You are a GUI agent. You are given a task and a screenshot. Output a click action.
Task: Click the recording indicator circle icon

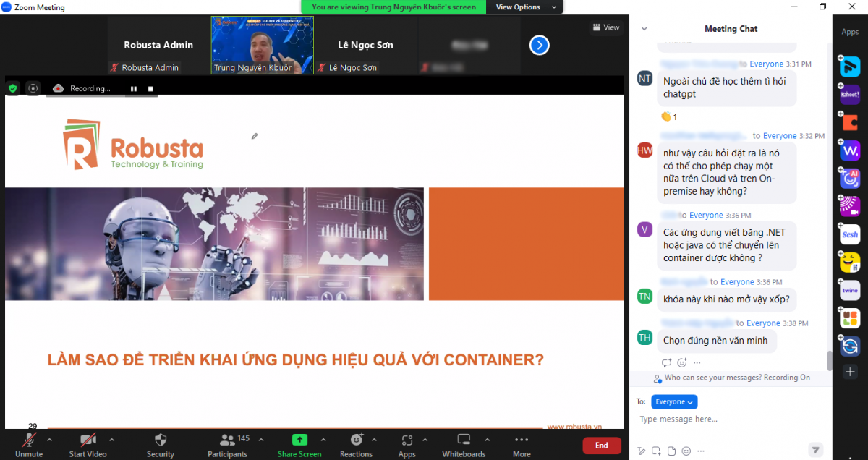33,88
